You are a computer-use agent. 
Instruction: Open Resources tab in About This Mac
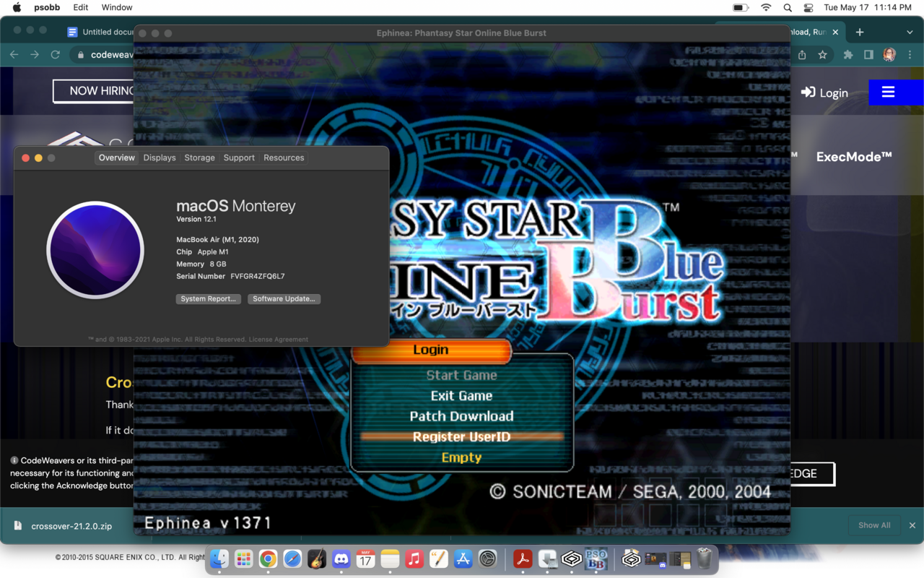pyautogui.click(x=284, y=158)
